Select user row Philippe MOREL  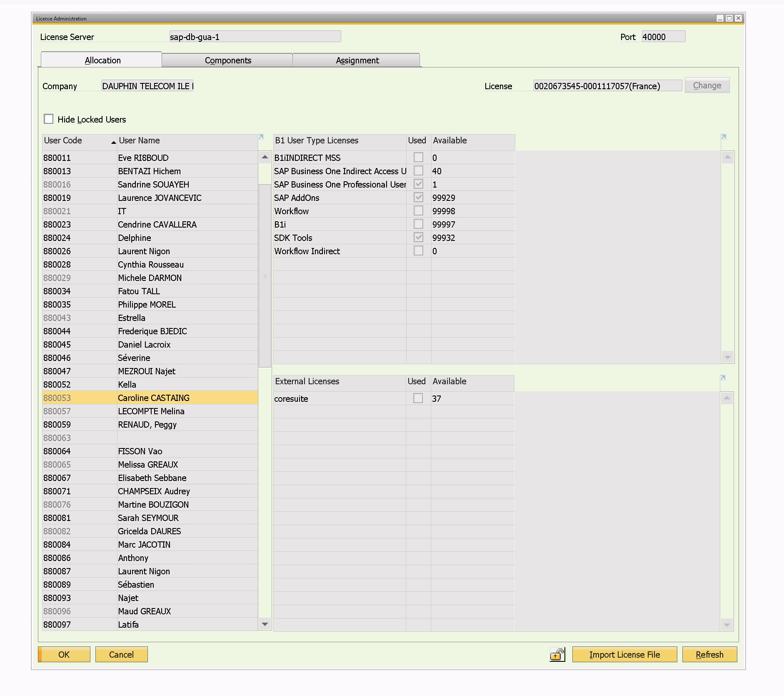pyautogui.click(x=147, y=305)
